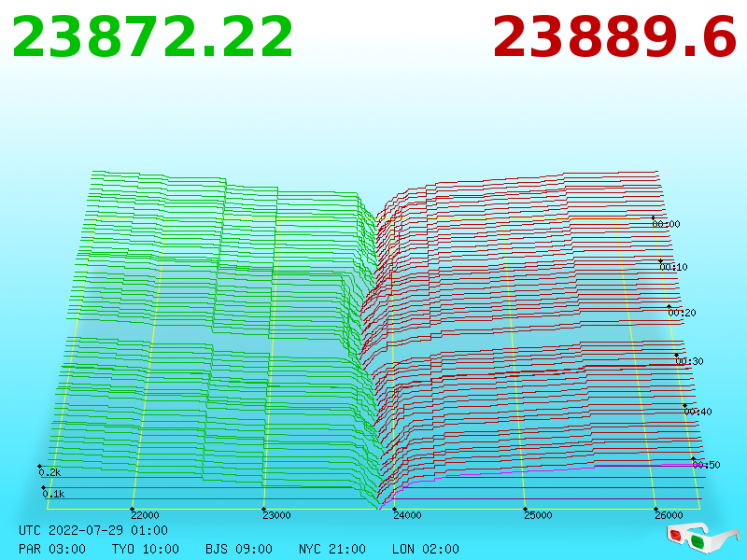Click the 00:20 time axis marker
The width and height of the screenshot is (747, 560).
point(683,313)
